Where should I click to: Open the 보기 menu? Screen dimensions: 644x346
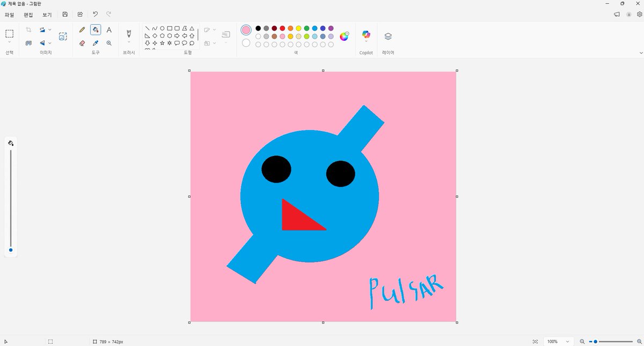click(x=47, y=15)
